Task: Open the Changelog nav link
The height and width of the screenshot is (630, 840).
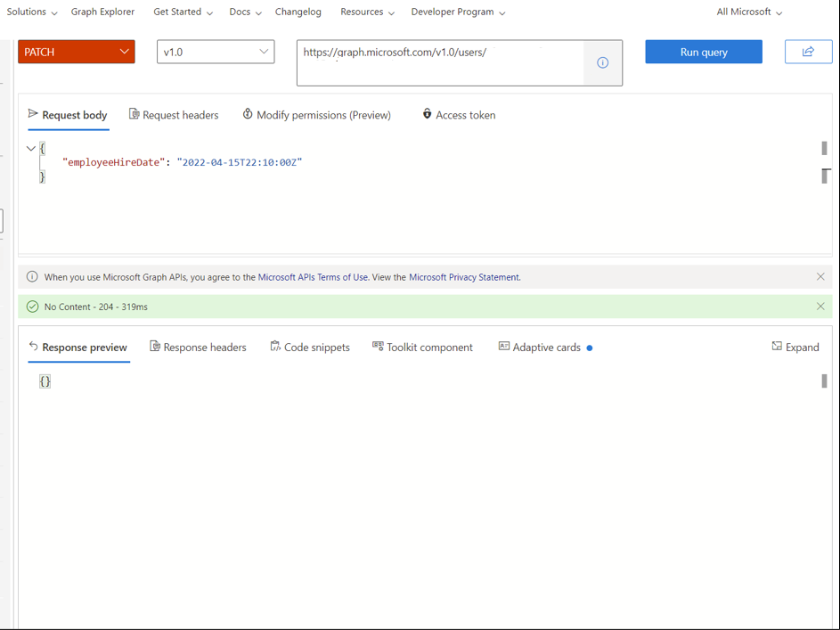Action: [298, 12]
